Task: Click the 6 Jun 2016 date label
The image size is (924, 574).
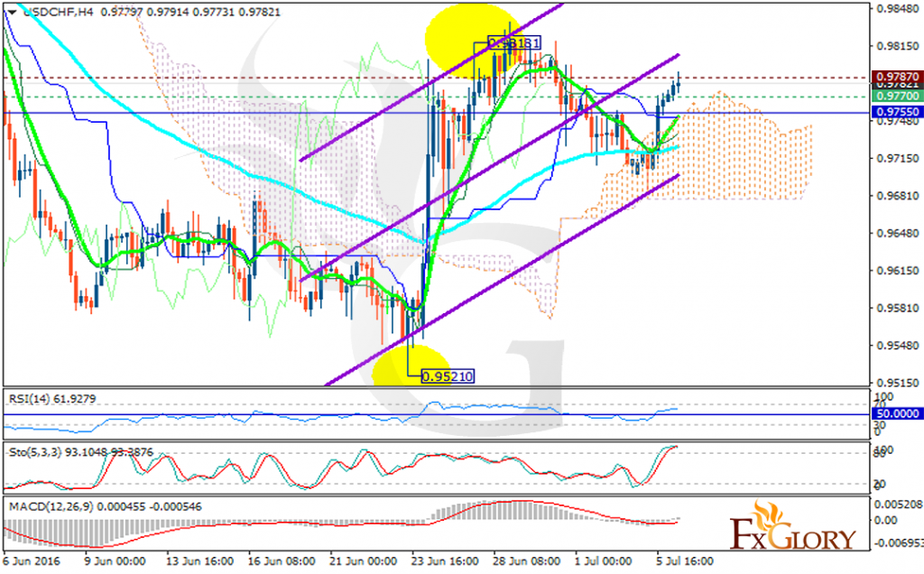Action: point(32,561)
